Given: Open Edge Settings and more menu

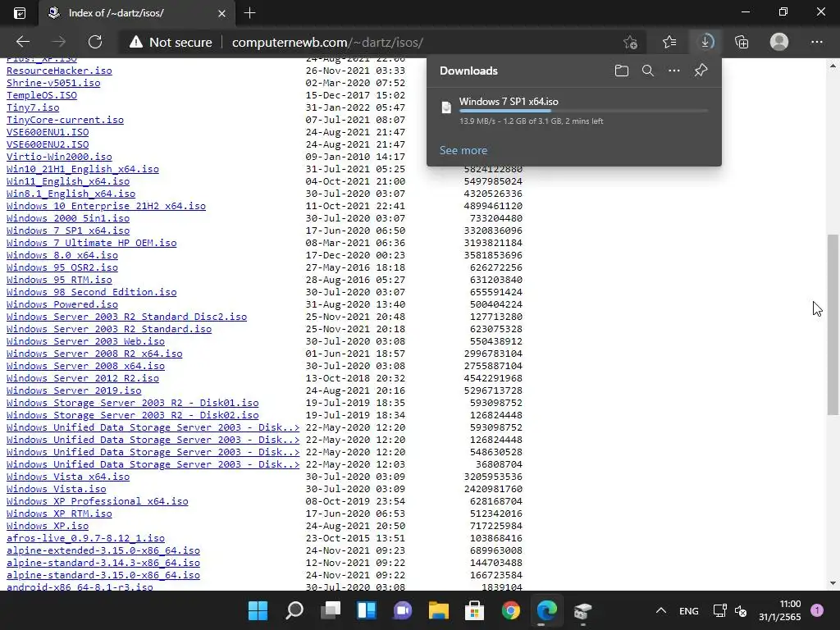Looking at the screenshot, I should [x=816, y=42].
